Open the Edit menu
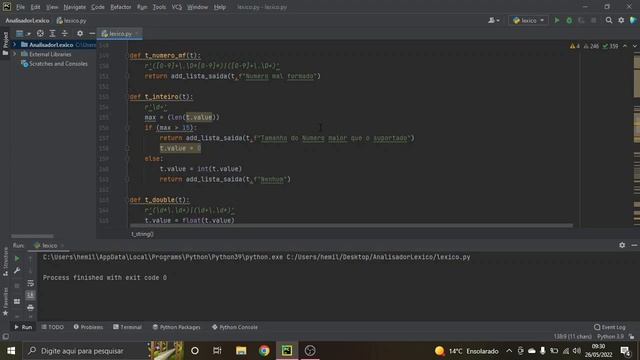The width and height of the screenshot is (640, 360). [x=36, y=7]
